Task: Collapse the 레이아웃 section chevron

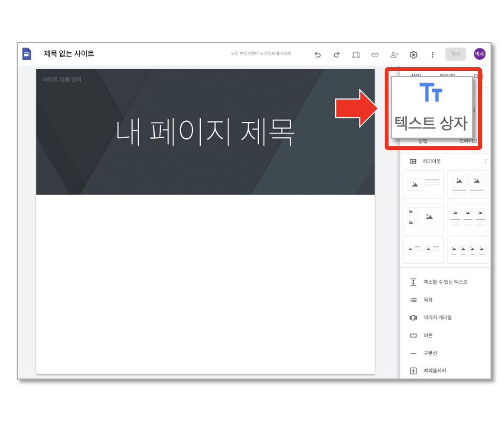Action: point(485,161)
